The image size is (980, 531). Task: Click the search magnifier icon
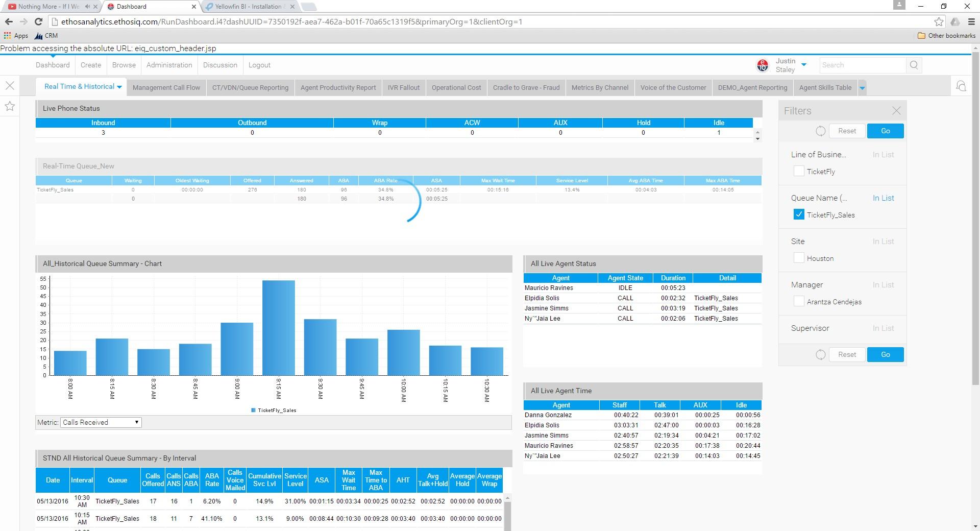coord(914,65)
